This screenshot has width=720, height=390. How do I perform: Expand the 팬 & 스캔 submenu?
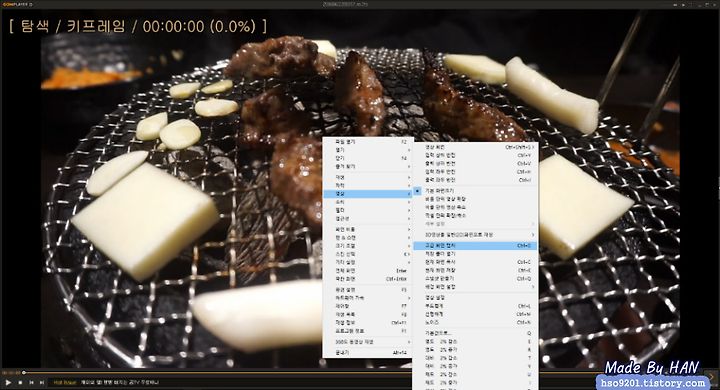pos(368,238)
